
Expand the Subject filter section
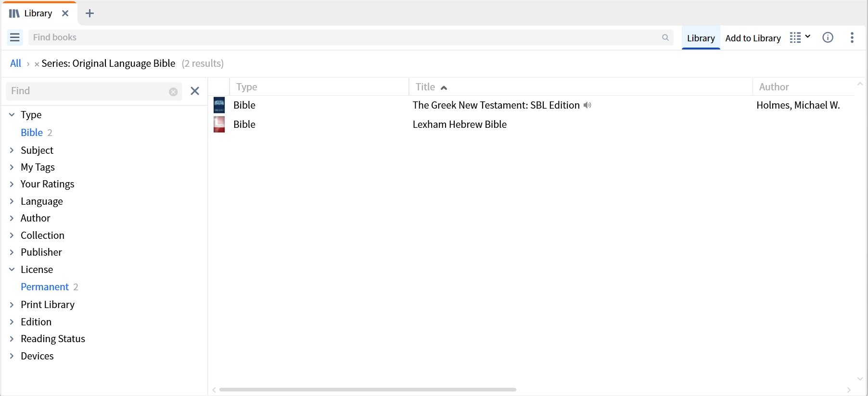point(12,150)
